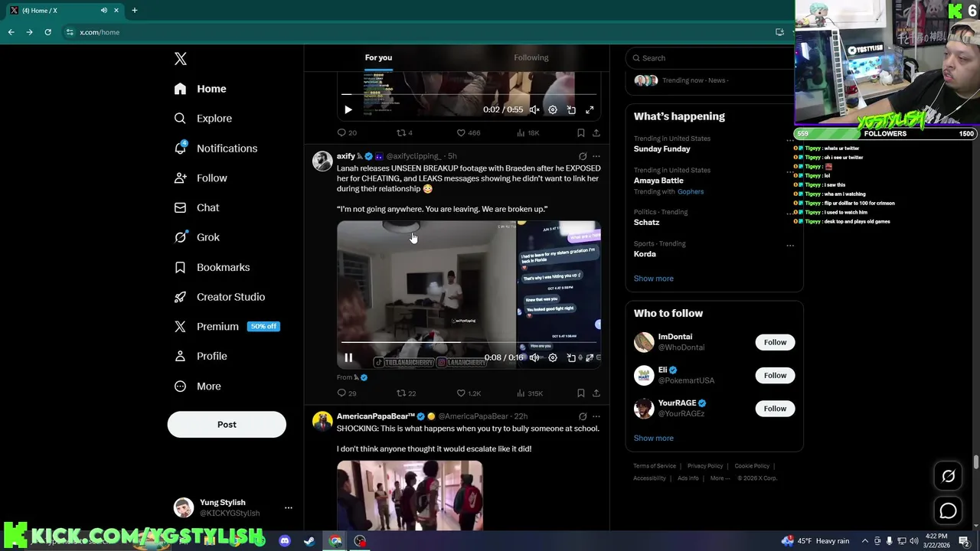Image resolution: width=980 pixels, height=551 pixels.
Task: Open Notifications in the sidebar
Action: (x=215, y=148)
